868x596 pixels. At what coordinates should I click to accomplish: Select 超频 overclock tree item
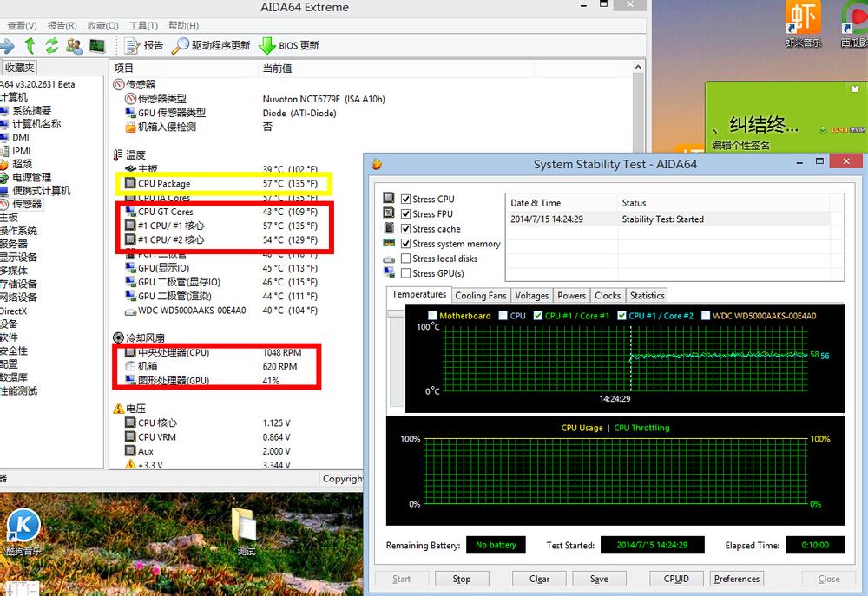(x=23, y=164)
